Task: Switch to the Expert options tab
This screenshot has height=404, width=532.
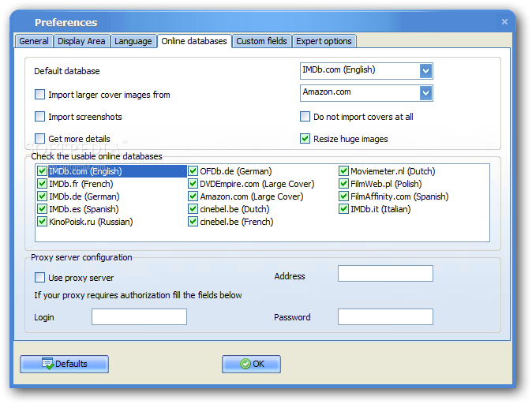Action: click(x=324, y=41)
